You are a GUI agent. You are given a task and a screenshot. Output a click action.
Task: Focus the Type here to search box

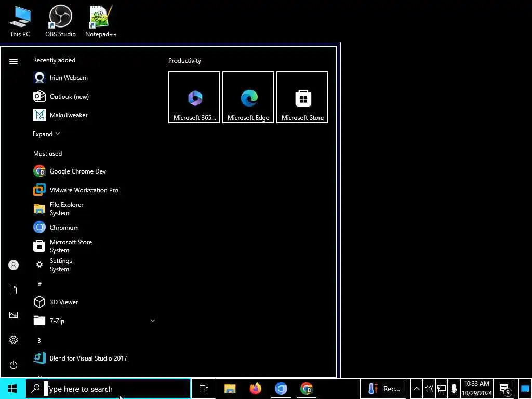point(109,389)
